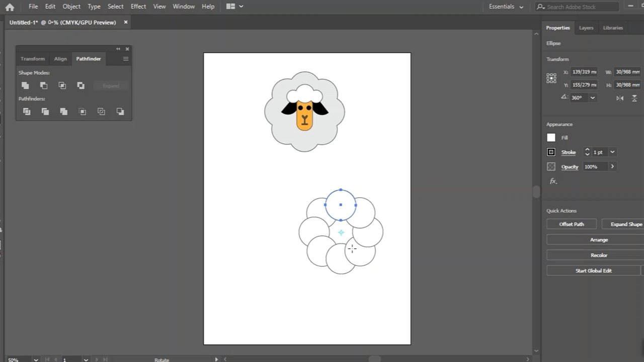Switch to the Layers tab
The height and width of the screenshot is (362, 644).
[x=586, y=28]
